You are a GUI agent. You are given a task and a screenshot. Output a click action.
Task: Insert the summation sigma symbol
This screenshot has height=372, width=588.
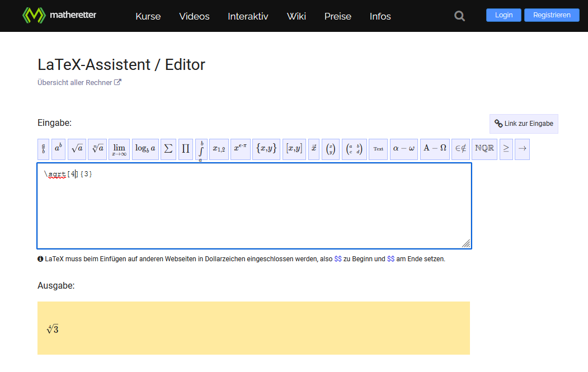click(168, 149)
